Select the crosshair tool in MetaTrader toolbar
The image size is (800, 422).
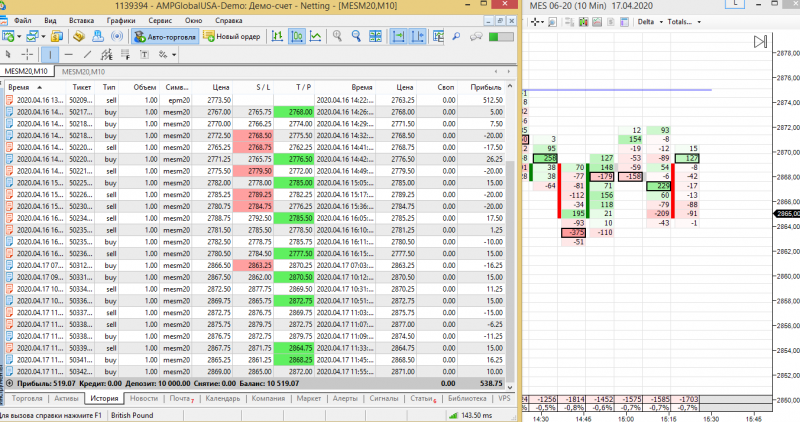point(28,54)
